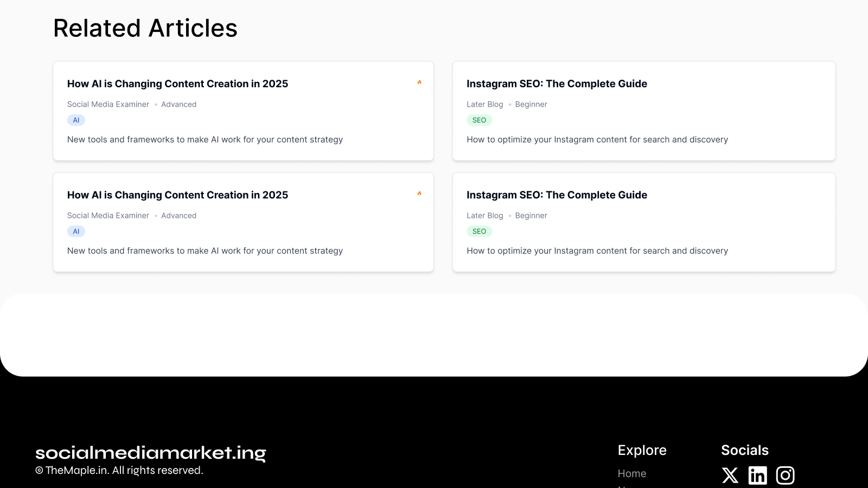
Task: Click the flame icon on the top AI article card
Action: click(419, 82)
